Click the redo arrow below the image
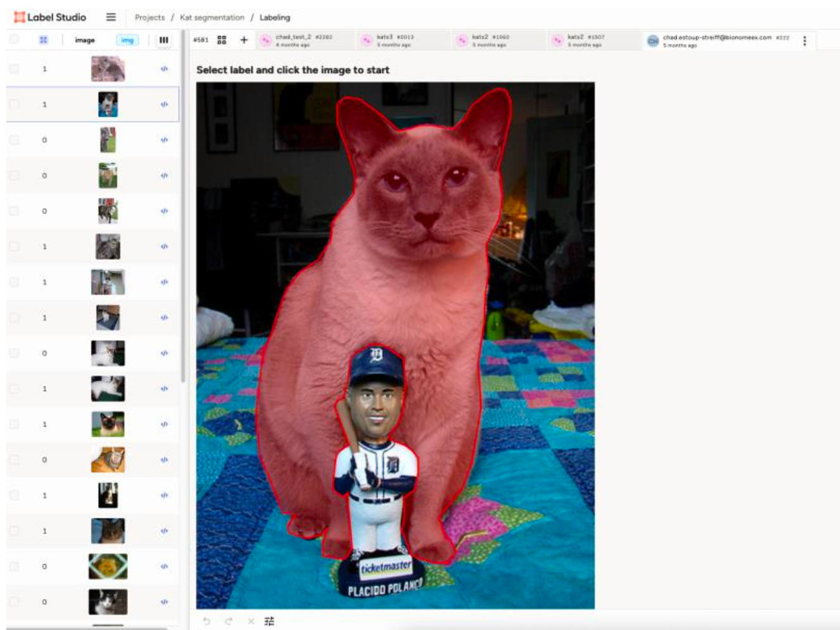This screenshot has height=630, width=840. pos(229,621)
